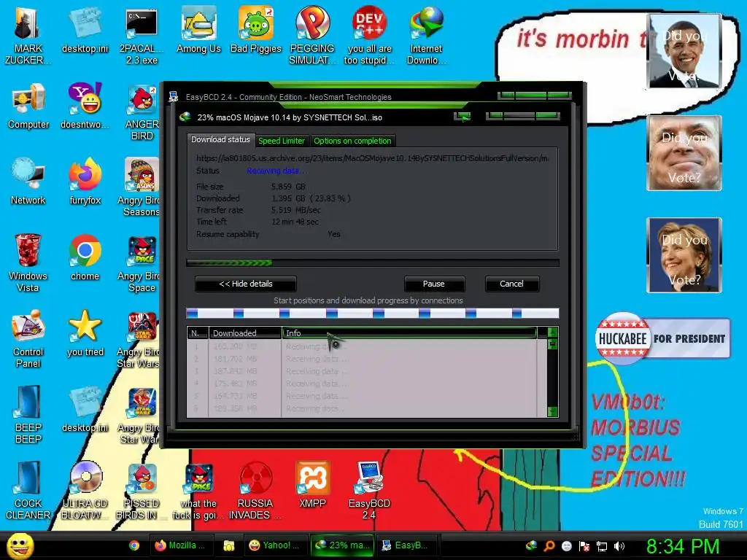Click connections list scroll down arrow
The height and width of the screenshot is (560, 747).
[x=553, y=411]
